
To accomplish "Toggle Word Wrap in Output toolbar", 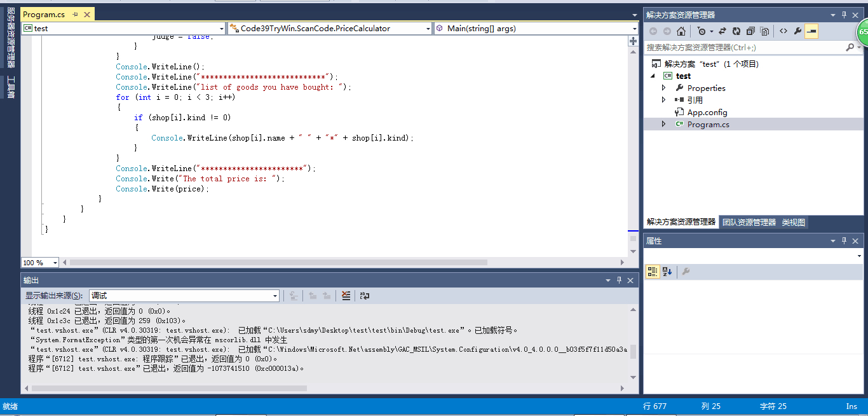I will tap(365, 296).
